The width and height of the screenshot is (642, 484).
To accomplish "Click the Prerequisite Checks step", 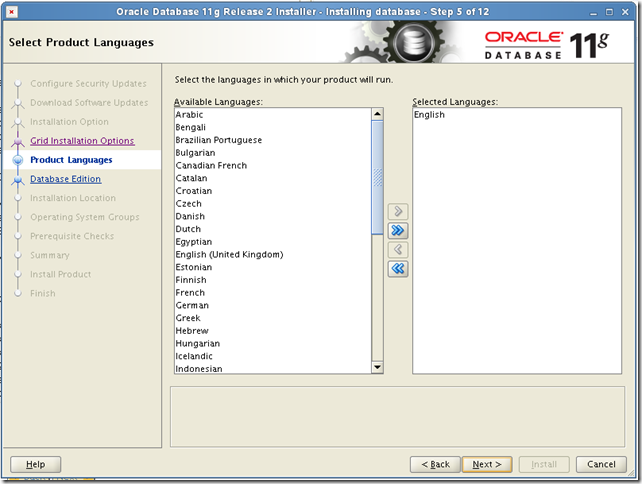I will [72, 236].
